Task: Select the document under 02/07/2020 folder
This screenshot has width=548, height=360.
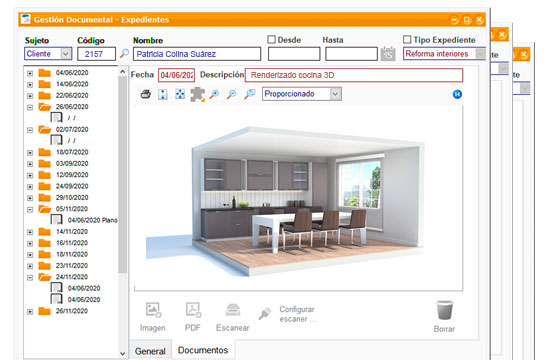Action: click(x=64, y=141)
